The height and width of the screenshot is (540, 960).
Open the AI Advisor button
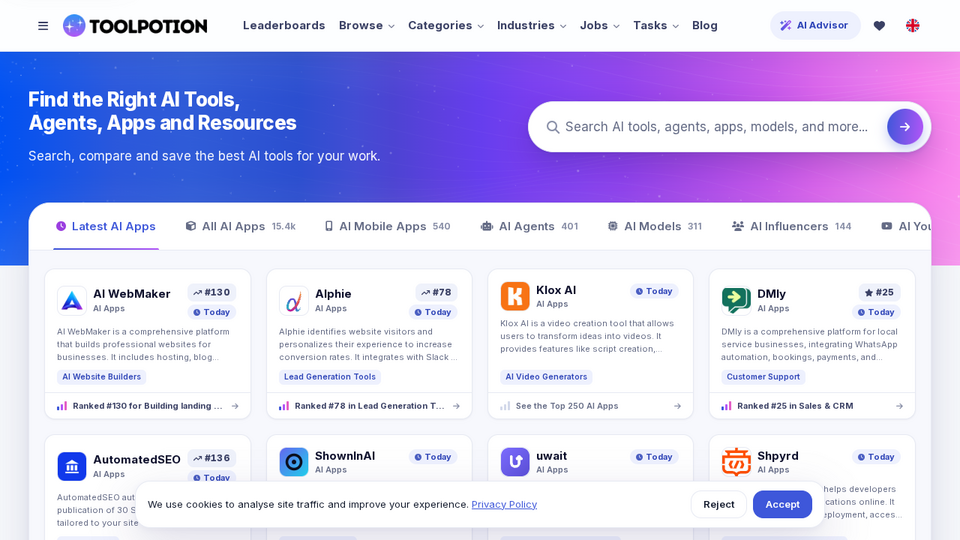[815, 26]
